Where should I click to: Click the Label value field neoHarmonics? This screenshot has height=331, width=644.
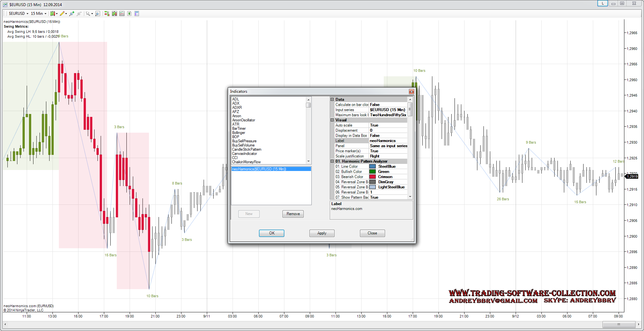pyautogui.click(x=388, y=141)
